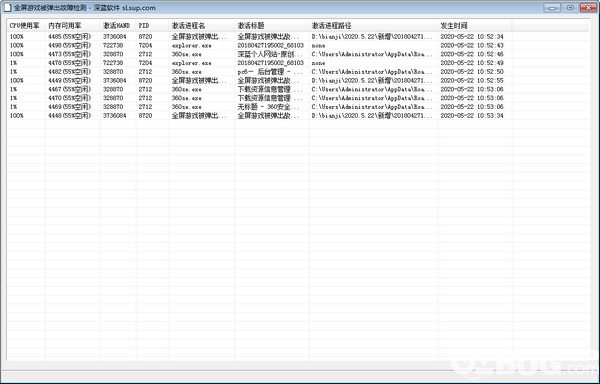The image size is (600, 384).
Task: Sort by CPU使用率 column header
Action: coord(26,26)
